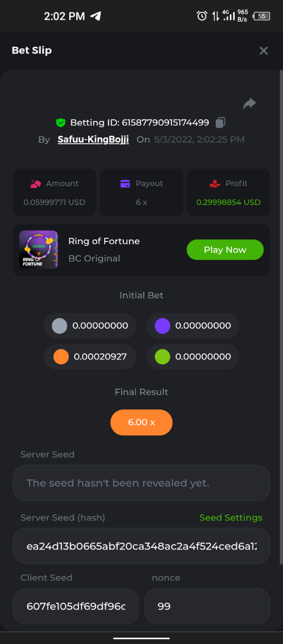Copy the Betting ID with copy icon
283x644 pixels.
pyautogui.click(x=220, y=123)
